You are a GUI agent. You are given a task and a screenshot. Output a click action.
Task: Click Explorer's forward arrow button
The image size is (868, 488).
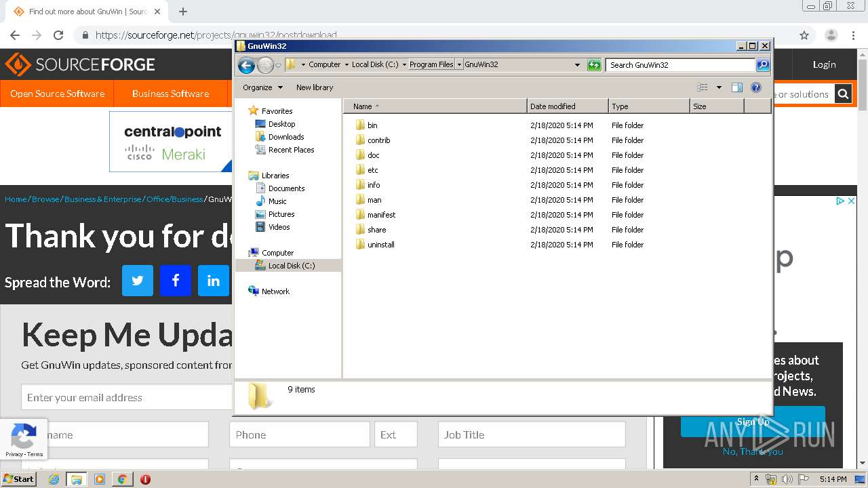(x=265, y=65)
